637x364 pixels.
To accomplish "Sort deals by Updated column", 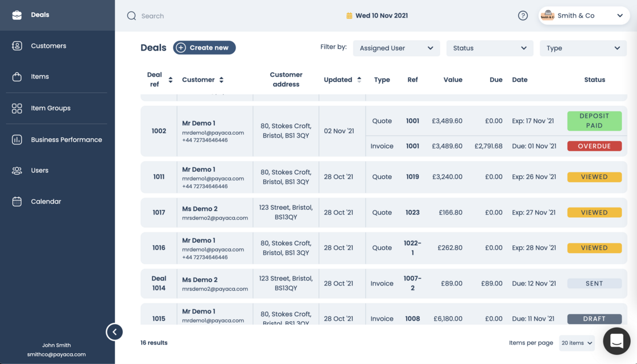I will pos(359,80).
